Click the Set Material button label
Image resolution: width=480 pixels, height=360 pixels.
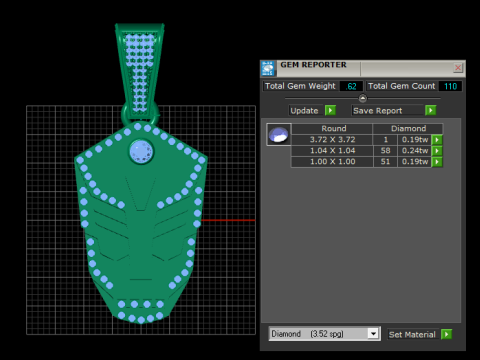[412, 334]
